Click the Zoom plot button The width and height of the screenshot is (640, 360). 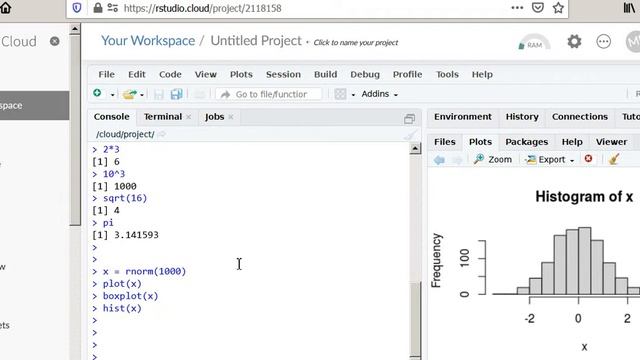click(493, 160)
